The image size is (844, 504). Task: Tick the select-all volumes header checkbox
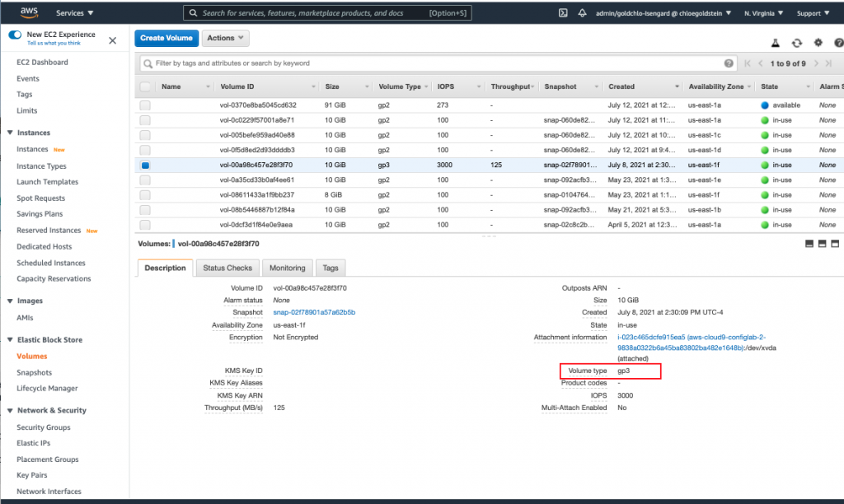pyautogui.click(x=145, y=86)
